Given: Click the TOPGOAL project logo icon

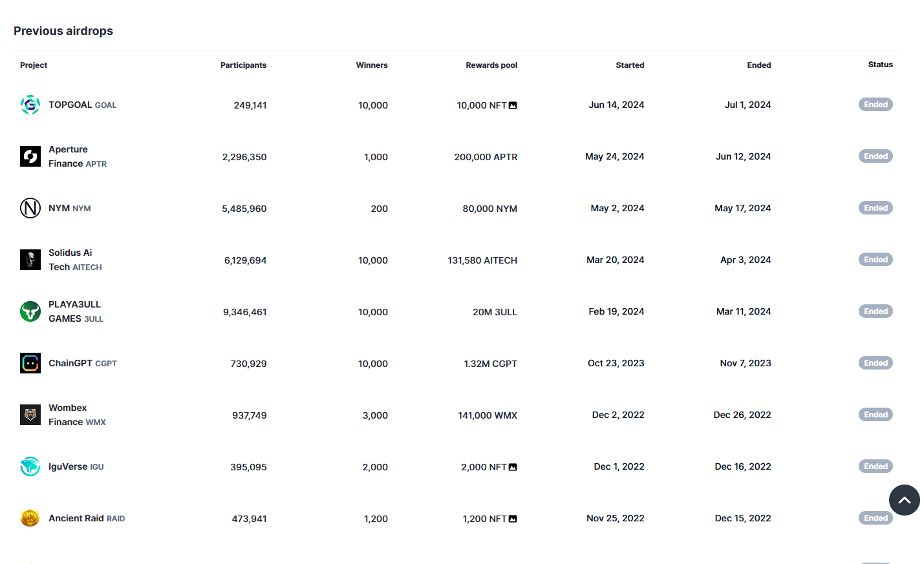Looking at the screenshot, I should (x=30, y=105).
